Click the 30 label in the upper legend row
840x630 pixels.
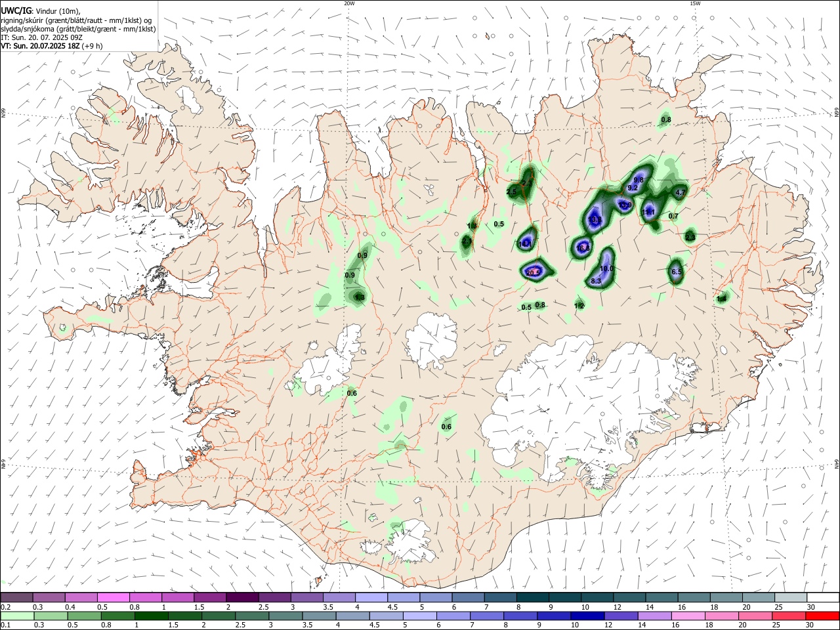click(x=811, y=607)
